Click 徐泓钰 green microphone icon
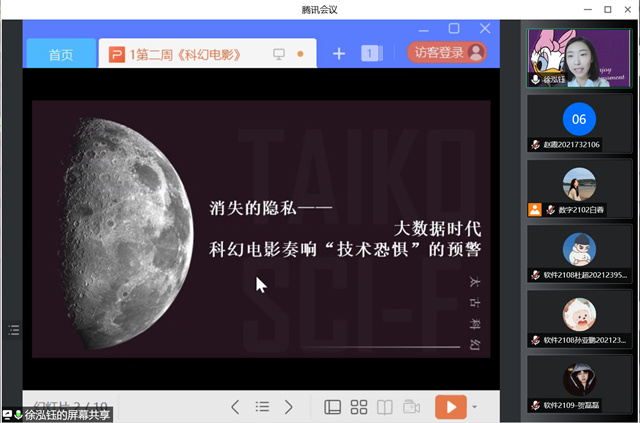 [x=535, y=79]
